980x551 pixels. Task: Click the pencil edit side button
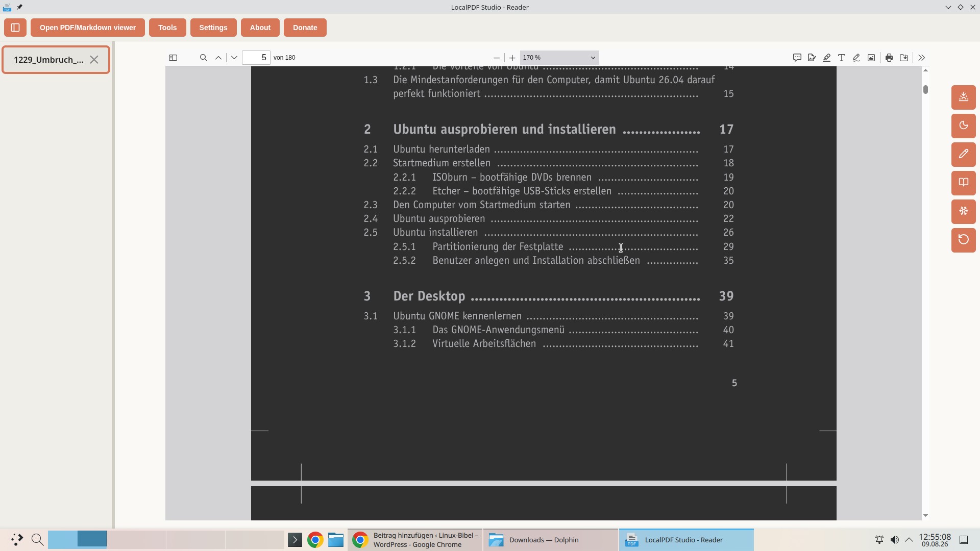tap(964, 154)
